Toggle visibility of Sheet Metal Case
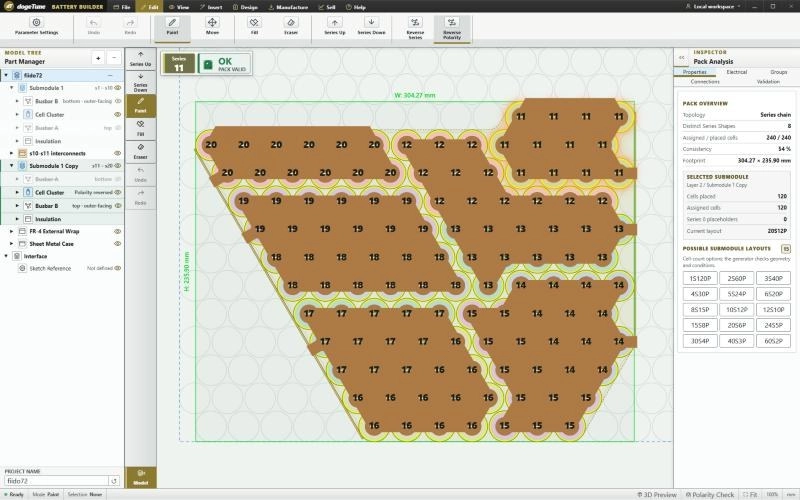The image size is (800, 500). (118, 244)
